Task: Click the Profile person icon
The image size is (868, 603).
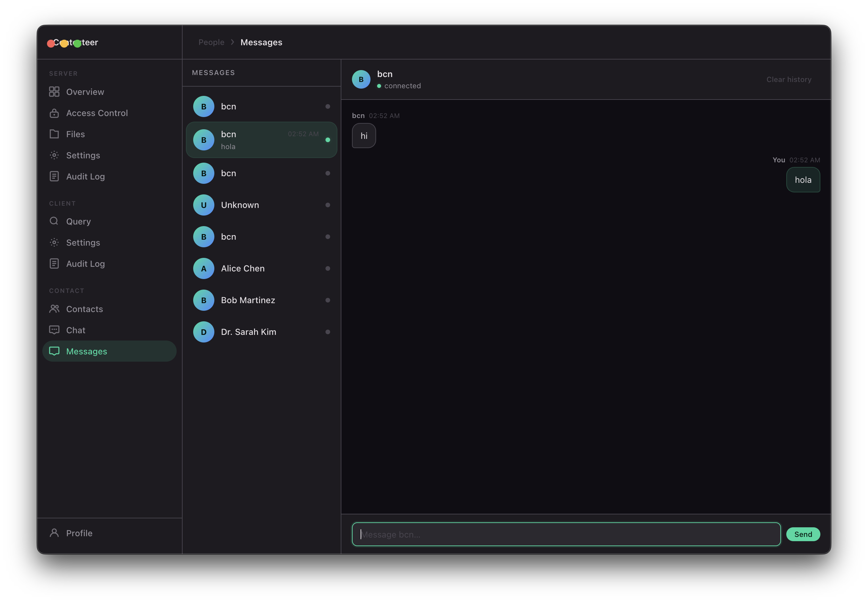Action: [x=54, y=533]
